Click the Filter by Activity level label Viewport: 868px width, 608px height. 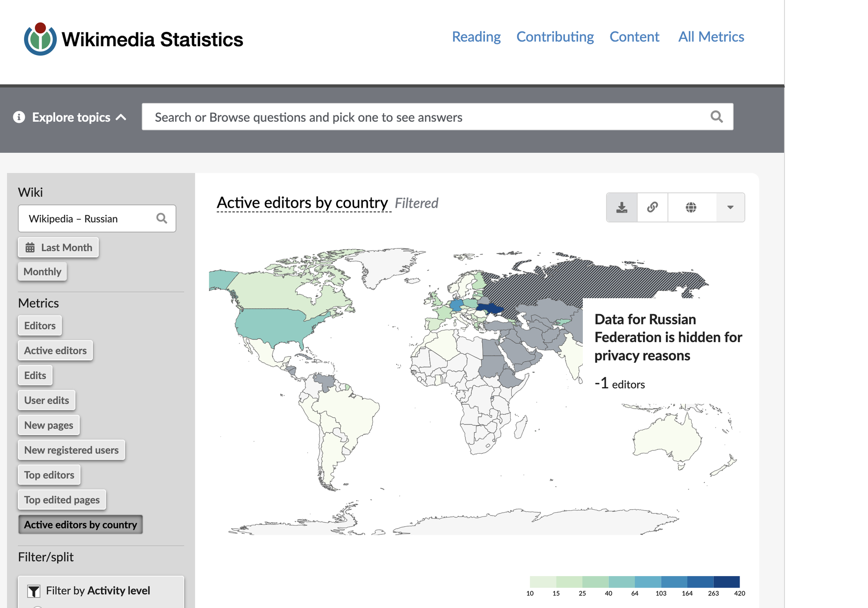click(98, 591)
